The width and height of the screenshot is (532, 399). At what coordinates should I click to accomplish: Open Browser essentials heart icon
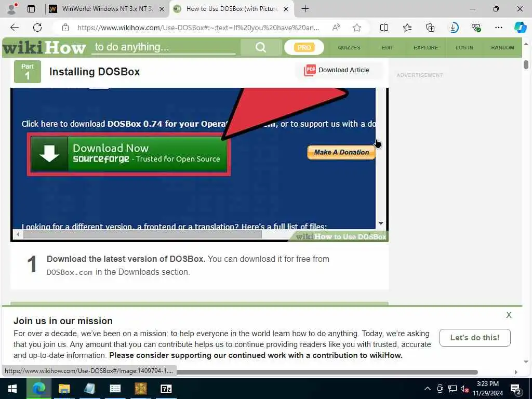point(476,28)
